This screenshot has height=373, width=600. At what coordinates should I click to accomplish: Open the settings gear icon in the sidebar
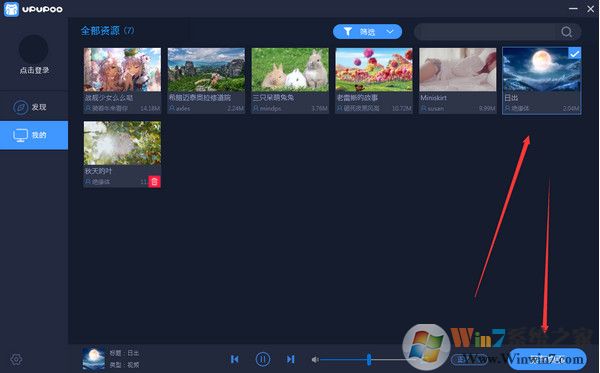coord(16,359)
